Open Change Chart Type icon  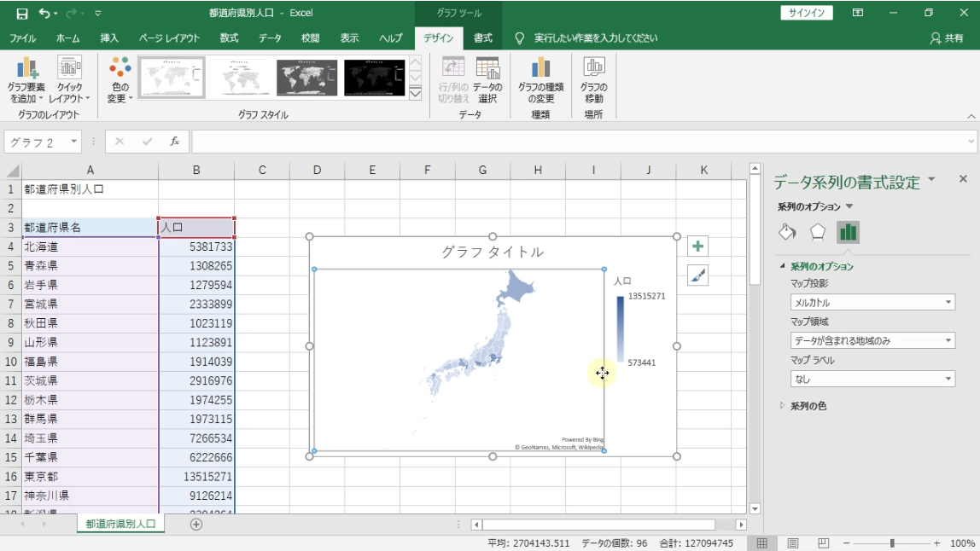pos(540,68)
